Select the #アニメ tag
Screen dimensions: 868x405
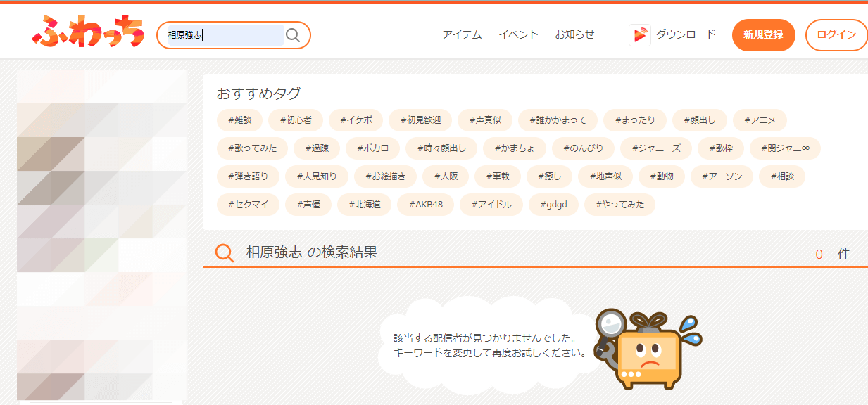[x=760, y=120]
